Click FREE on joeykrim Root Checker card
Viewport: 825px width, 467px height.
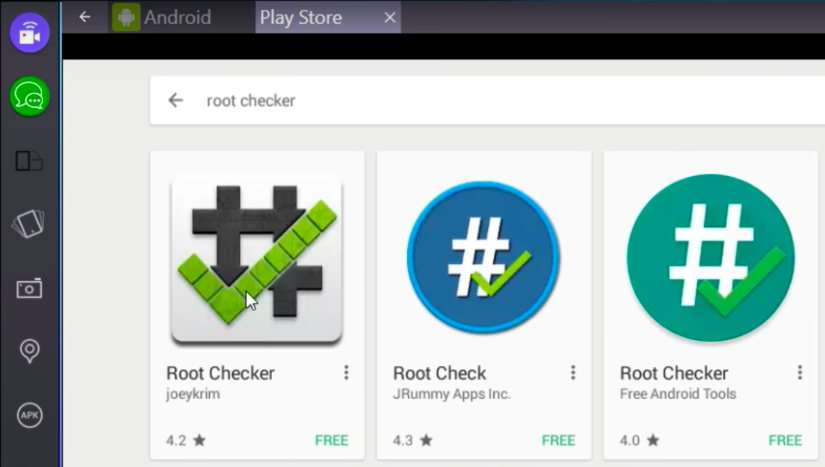331,440
